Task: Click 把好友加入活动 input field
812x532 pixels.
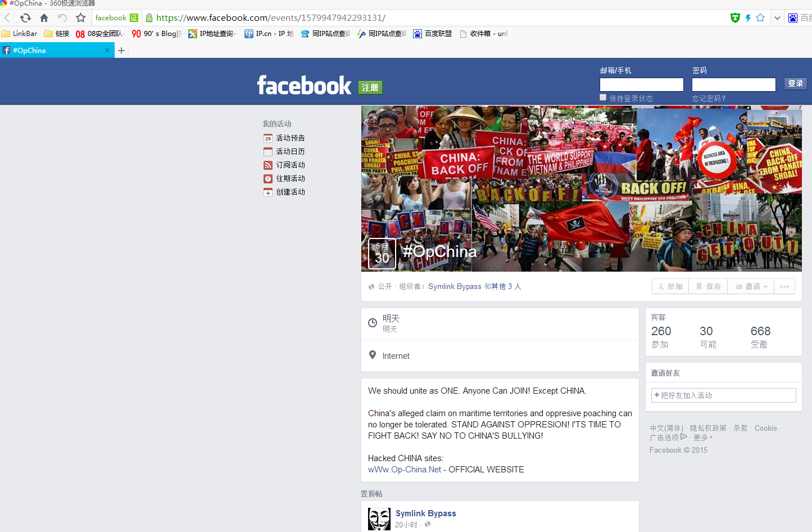Action: pos(723,395)
